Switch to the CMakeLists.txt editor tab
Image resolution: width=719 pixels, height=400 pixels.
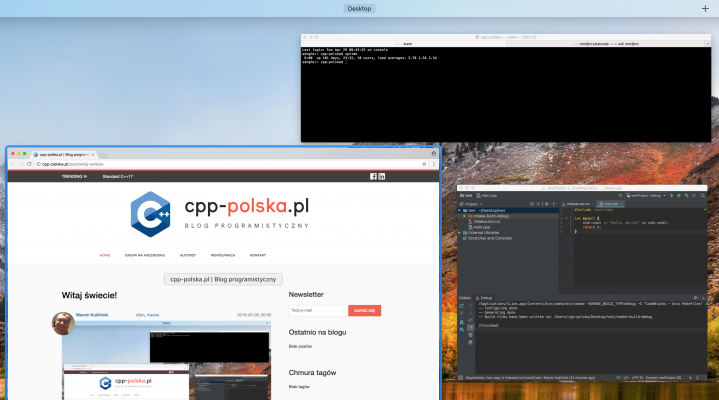click(578, 204)
